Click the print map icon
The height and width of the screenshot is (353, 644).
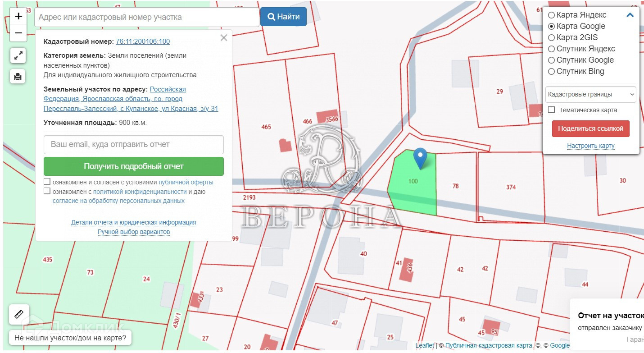point(18,77)
